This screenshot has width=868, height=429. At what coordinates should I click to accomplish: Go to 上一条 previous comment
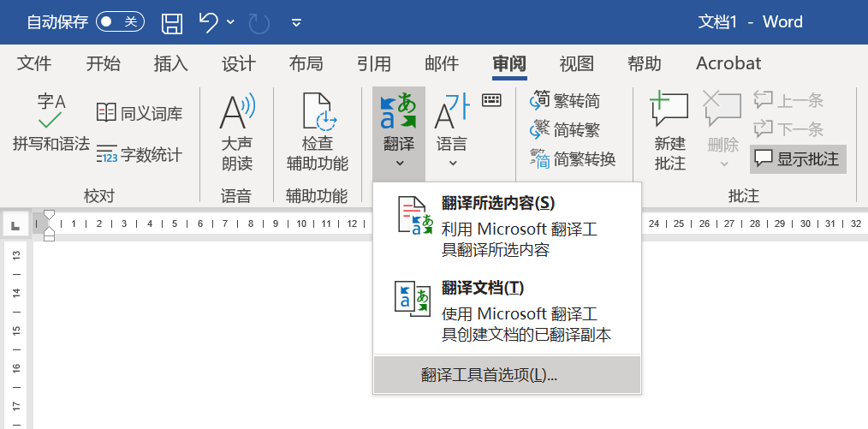click(788, 100)
